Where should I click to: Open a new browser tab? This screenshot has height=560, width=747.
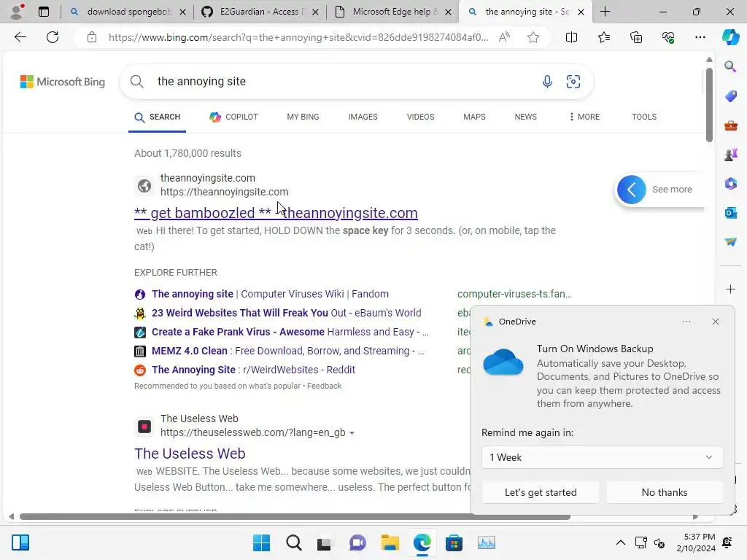tap(605, 12)
